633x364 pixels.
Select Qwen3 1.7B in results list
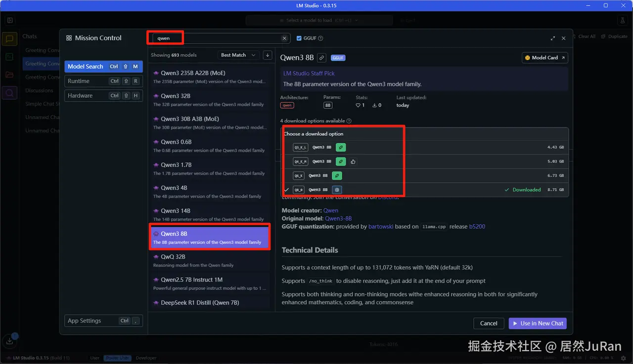click(x=211, y=169)
